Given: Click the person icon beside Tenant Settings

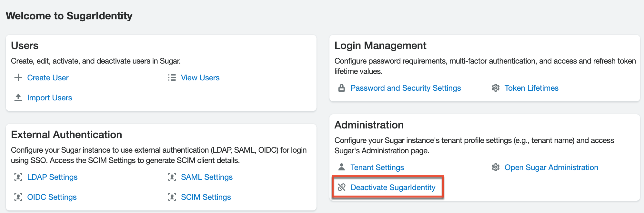Looking at the screenshot, I should 342,167.
